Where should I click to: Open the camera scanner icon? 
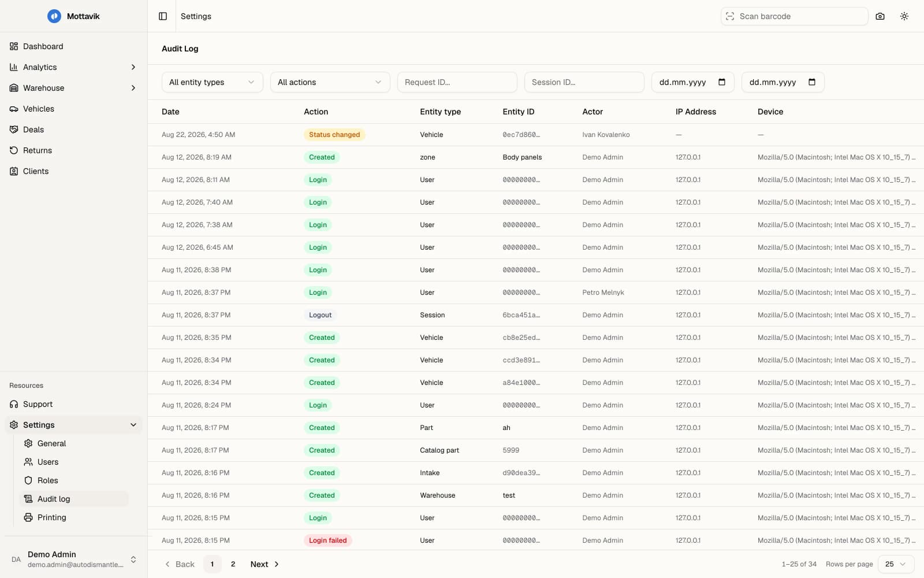click(x=880, y=16)
